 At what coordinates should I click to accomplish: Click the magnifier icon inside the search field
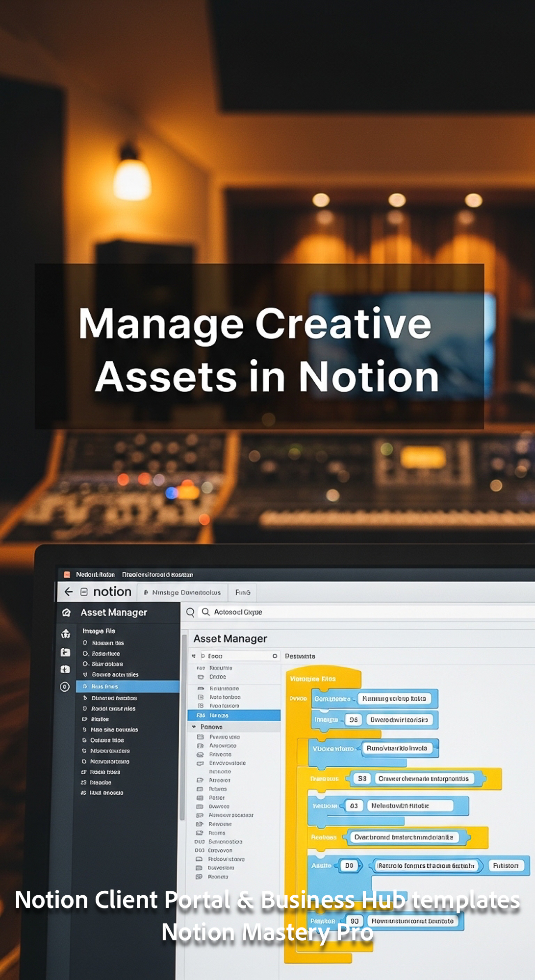[206, 612]
